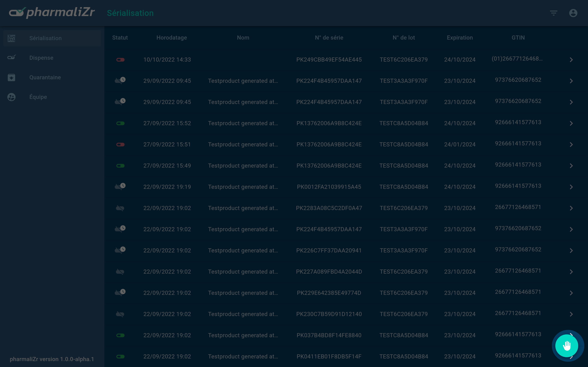588x367 pixels.
Task: Click the Équipe team sidebar icon
Action: pyautogui.click(x=11, y=97)
